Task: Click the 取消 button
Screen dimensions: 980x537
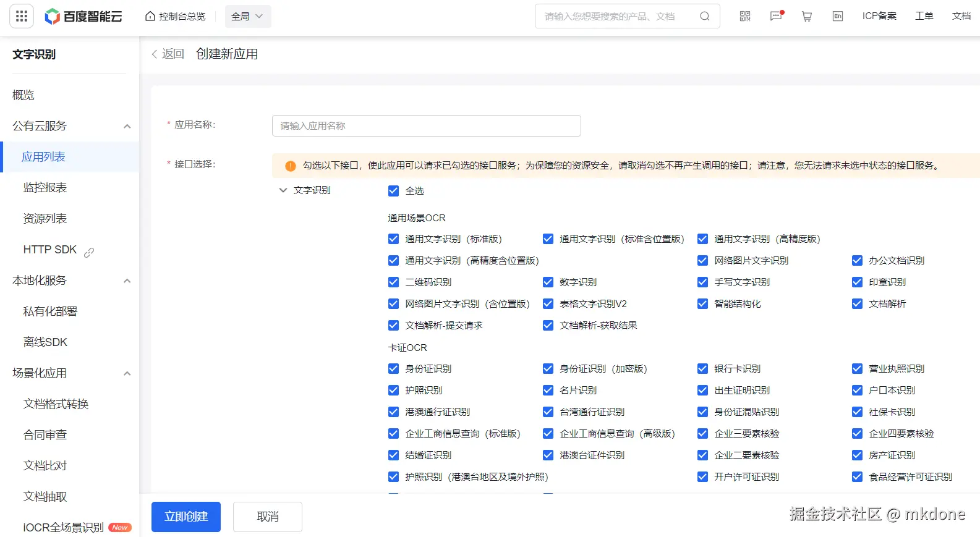Action: click(x=268, y=517)
